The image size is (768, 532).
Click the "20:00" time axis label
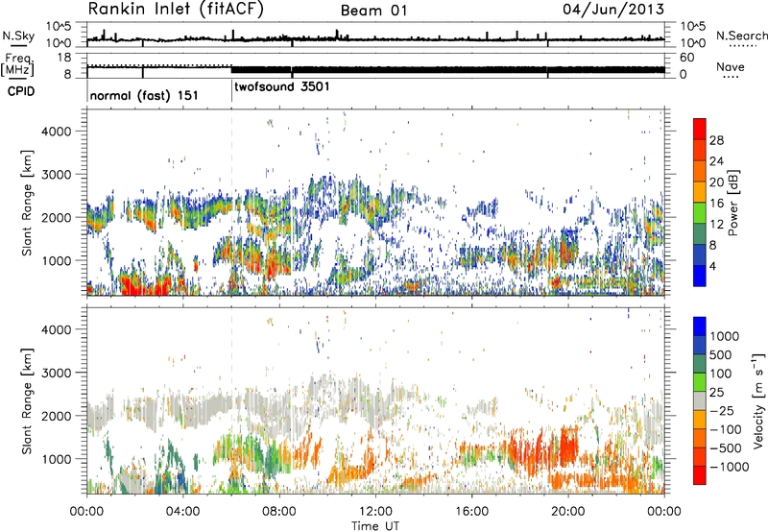point(568,512)
